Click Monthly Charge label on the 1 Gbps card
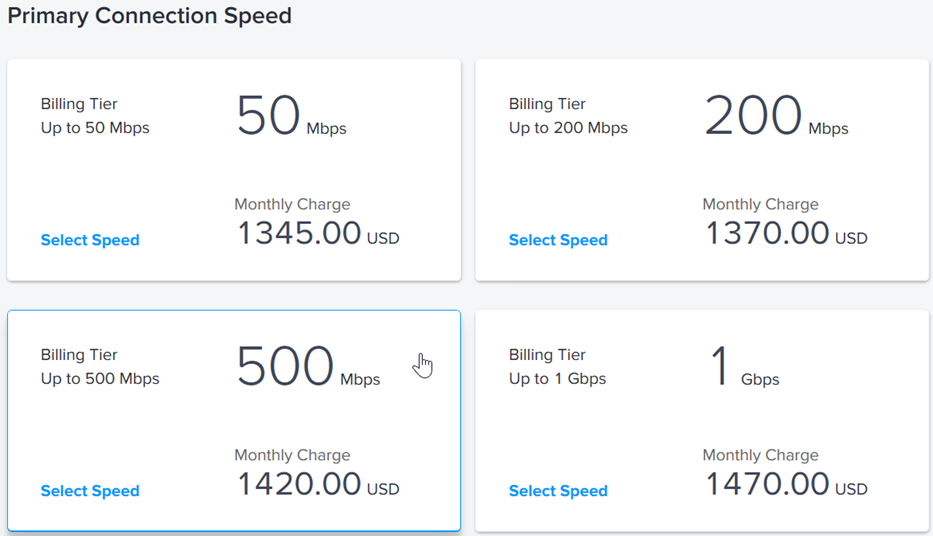This screenshot has width=933, height=536. [760, 455]
